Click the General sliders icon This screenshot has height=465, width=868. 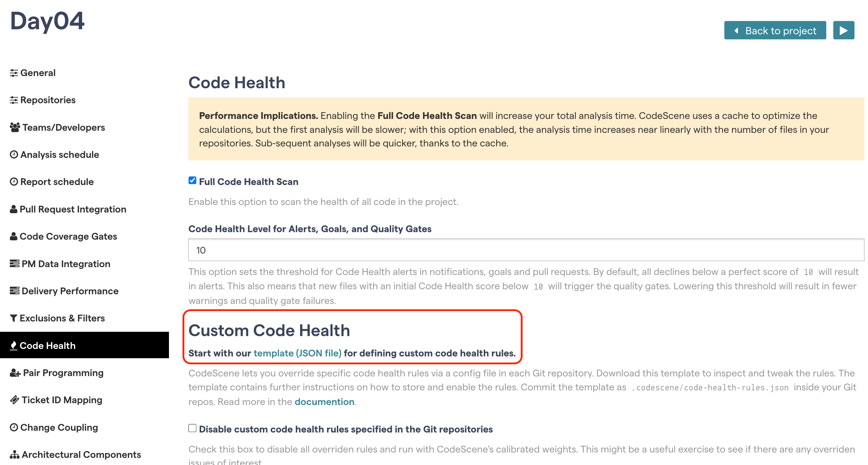[14, 73]
